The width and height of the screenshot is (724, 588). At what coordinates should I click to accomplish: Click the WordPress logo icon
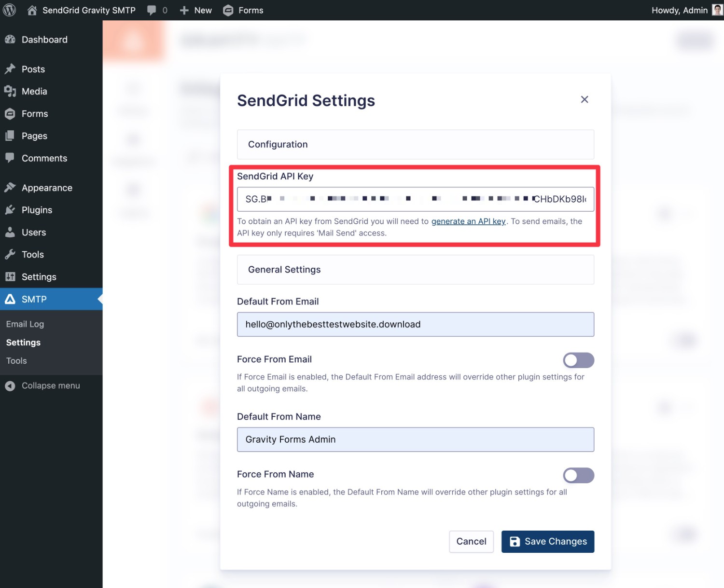tap(10, 10)
